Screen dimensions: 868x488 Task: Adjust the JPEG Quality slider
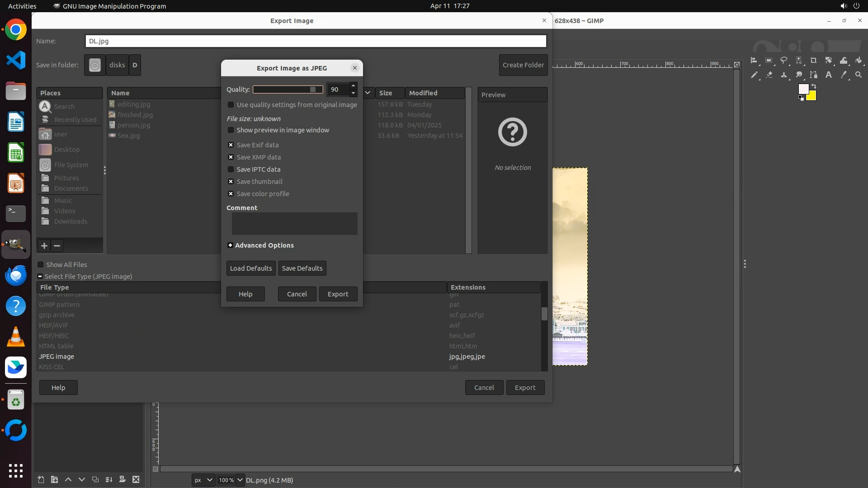(288, 89)
